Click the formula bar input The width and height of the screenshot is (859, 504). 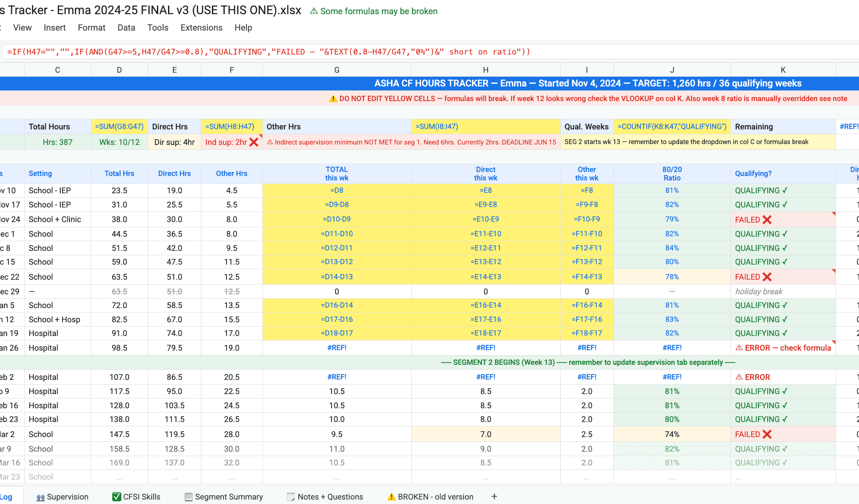click(x=430, y=52)
